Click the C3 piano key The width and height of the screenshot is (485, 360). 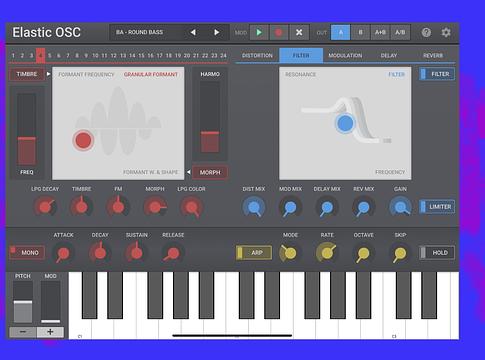(x=394, y=328)
